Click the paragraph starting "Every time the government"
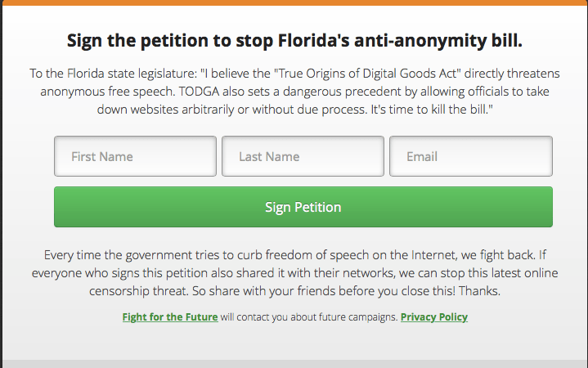This screenshot has height=368, width=588. click(x=294, y=273)
